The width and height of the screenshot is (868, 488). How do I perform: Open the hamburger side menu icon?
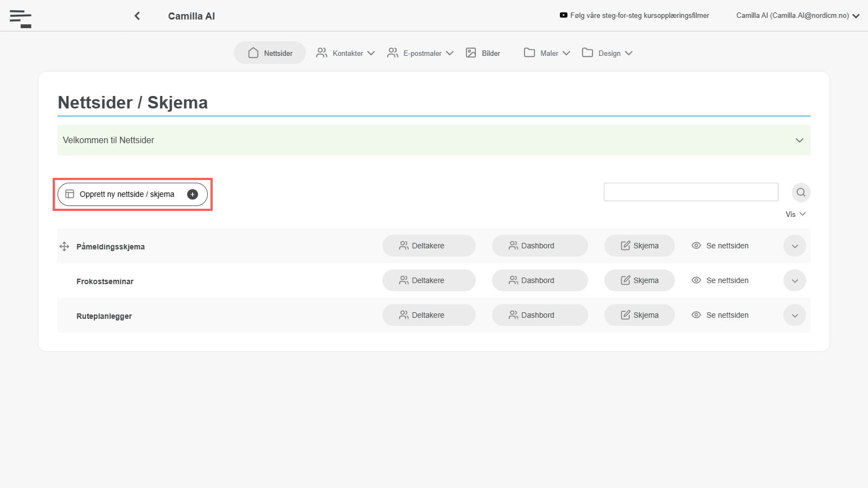[21, 18]
